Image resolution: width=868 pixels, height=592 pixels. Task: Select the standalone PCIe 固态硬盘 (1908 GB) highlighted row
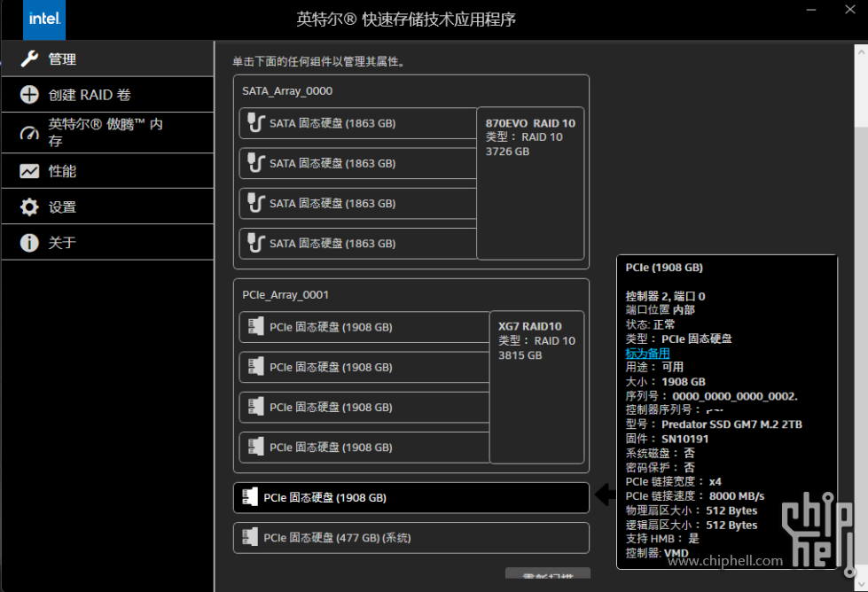(x=411, y=498)
